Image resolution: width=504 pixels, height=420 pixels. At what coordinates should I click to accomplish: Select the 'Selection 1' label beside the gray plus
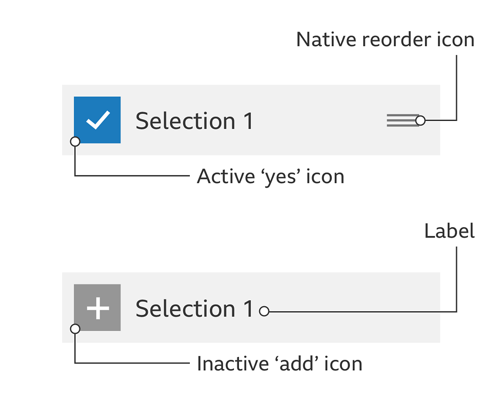(195, 308)
